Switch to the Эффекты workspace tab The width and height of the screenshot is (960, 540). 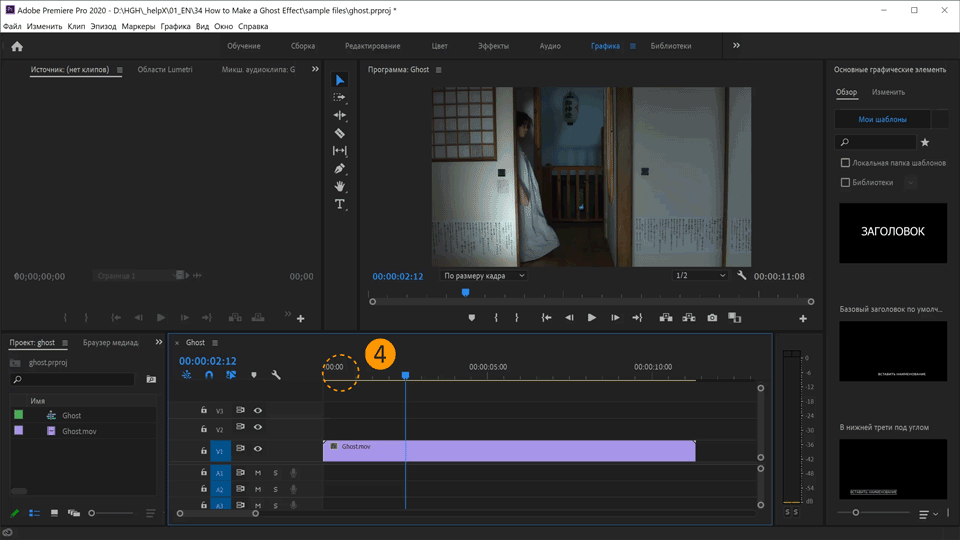493,46
